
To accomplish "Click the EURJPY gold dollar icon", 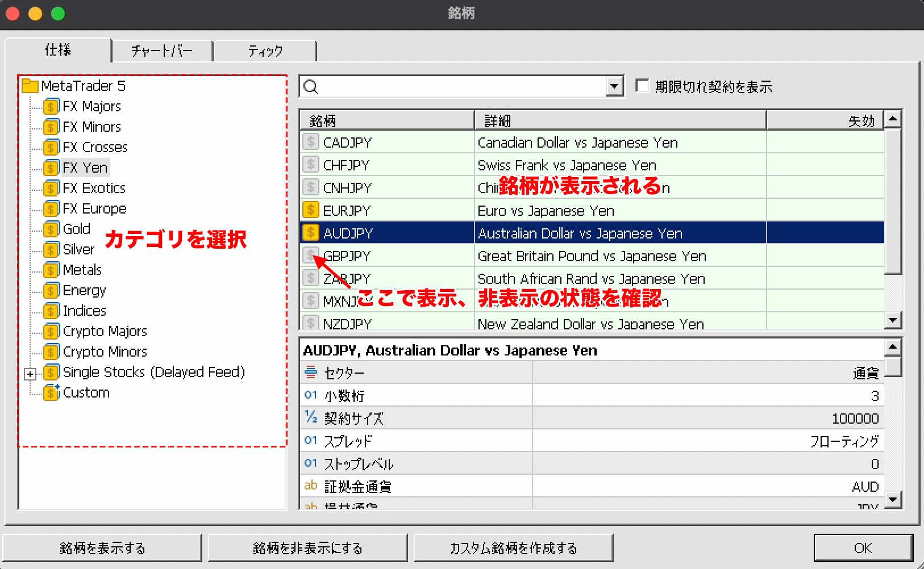I will click(x=311, y=210).
